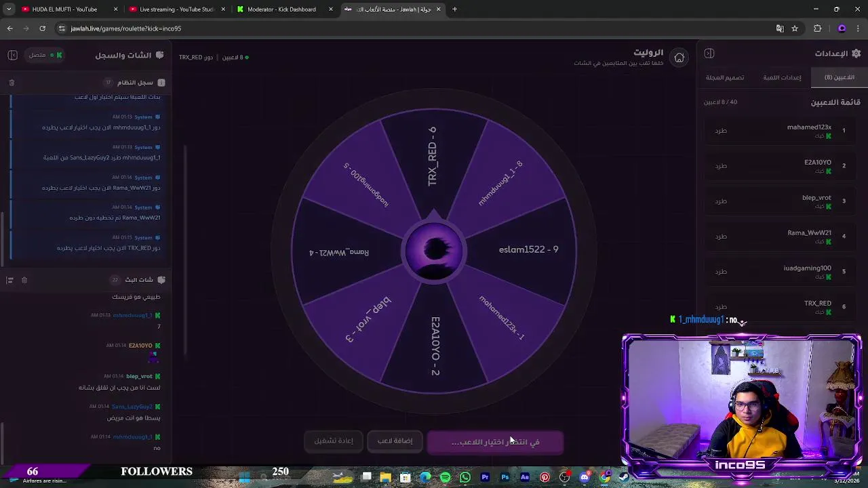The height and width of the screenshot is (488, 868).
Task: Kick player TRX_RED with طرد
Action: pos(721,306)
